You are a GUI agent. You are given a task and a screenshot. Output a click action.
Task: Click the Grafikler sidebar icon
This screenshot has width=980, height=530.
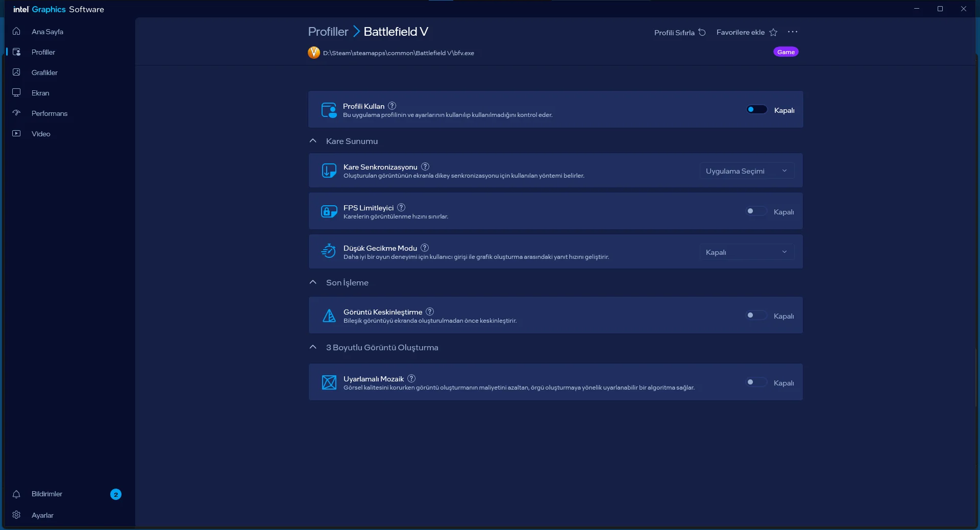click(x=16, y=72)
